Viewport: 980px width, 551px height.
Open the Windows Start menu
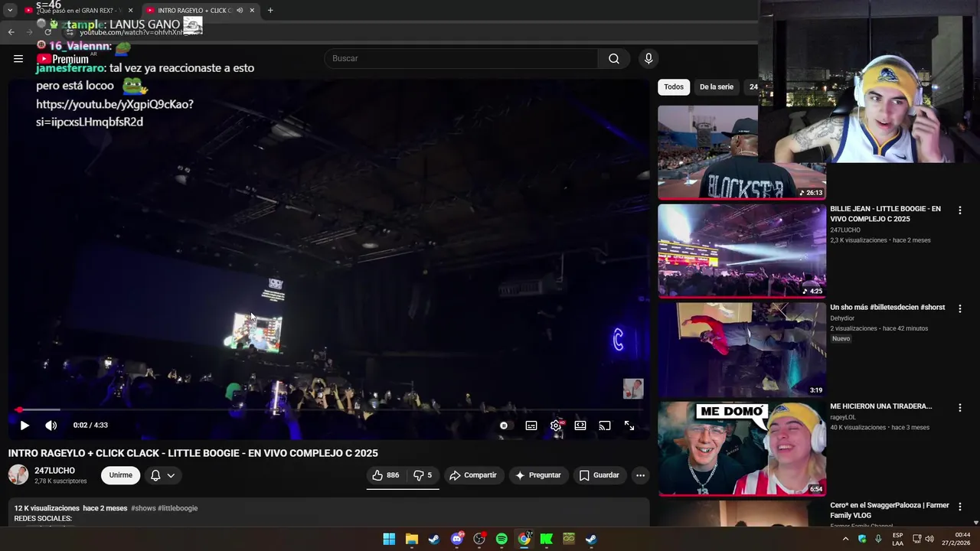click(x=389, y=539)
